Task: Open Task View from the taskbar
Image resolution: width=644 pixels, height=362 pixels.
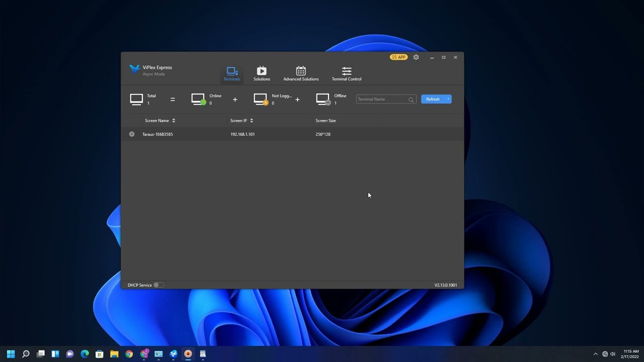Action: coord(41,354)
